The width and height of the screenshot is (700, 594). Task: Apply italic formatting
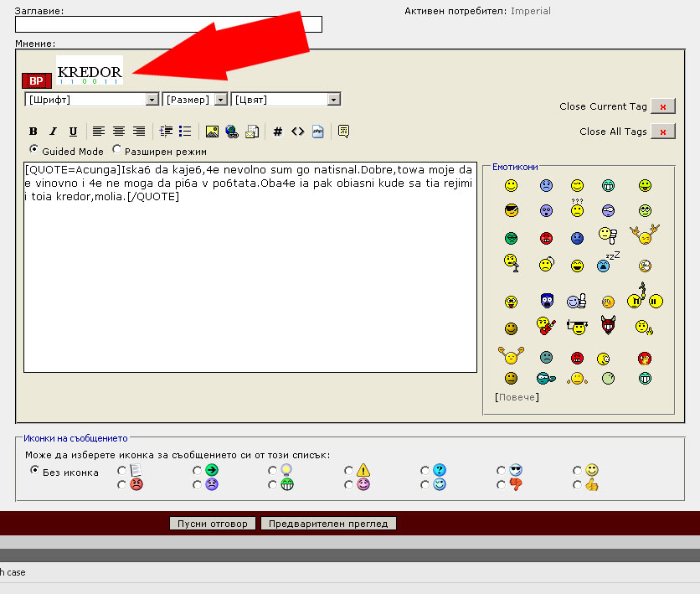[x=53, y=132]
